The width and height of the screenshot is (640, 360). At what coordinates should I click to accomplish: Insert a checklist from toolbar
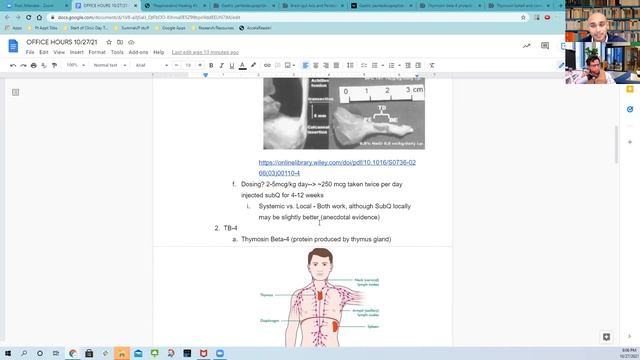(x=364, y=65)
